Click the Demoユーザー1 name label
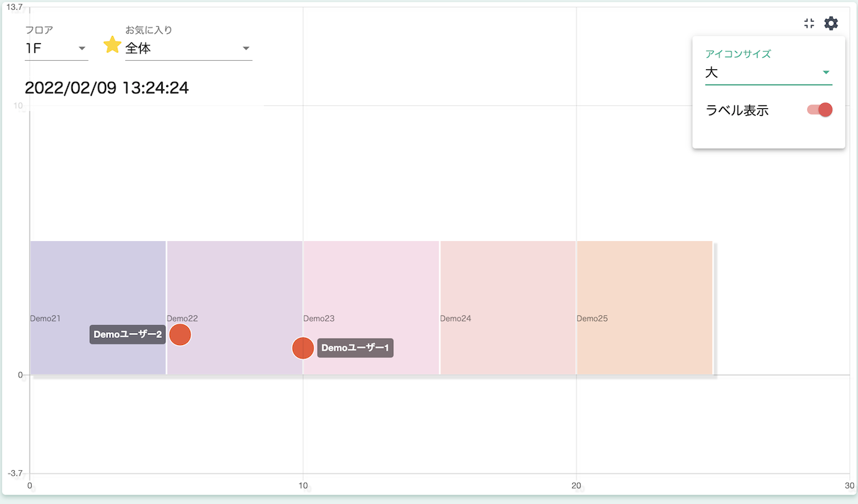Image resolution: width=858 pixels, height=504 pixels. pyautogui.click(x=355, y=348)
